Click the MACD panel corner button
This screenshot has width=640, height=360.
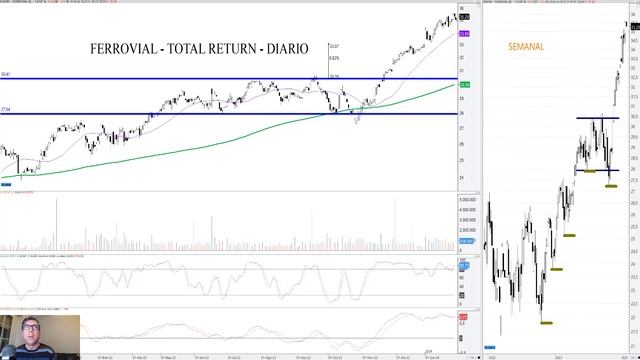point(479,310)
